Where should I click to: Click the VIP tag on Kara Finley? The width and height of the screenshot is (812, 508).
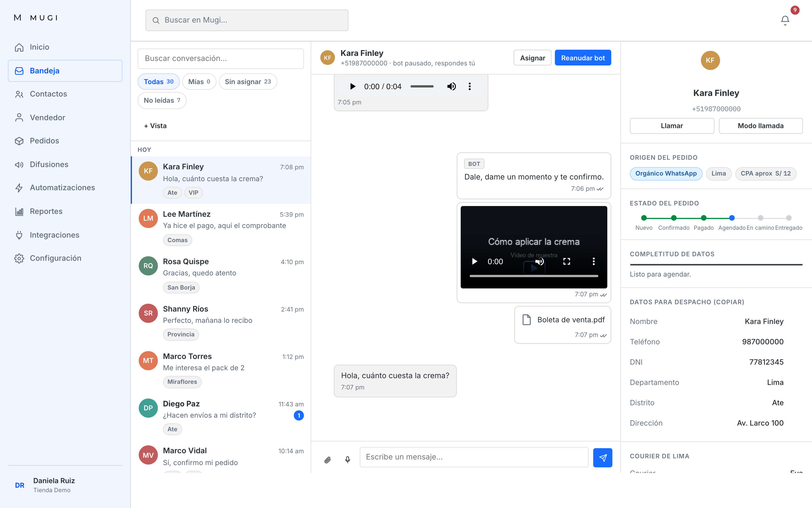pyautogui.click(x=193, y=193)
